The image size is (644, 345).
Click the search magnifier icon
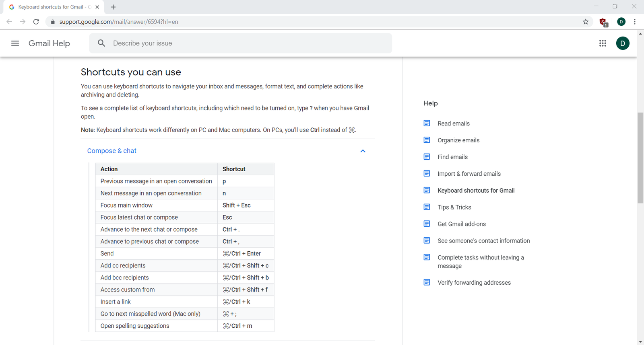coord(101,43)
